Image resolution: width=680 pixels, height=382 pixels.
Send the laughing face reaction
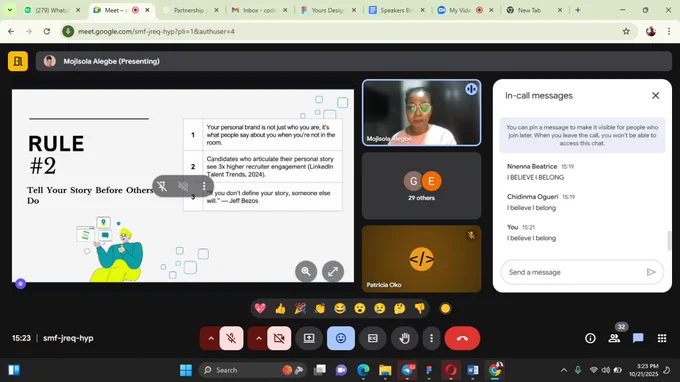[340, 308]
